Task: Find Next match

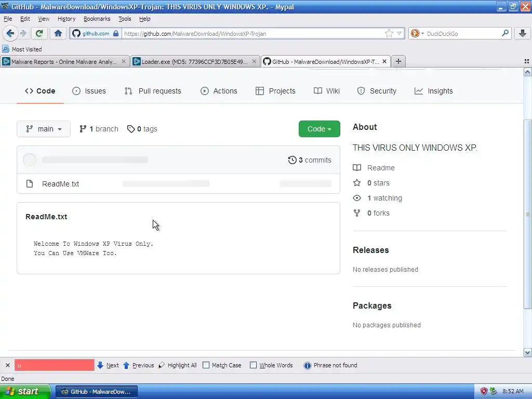Action: pos(108,365)
